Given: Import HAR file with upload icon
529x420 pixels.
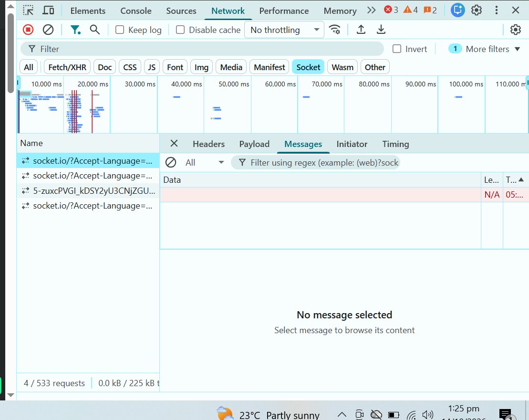Looking at the screenshot, I should coord(361,30).
